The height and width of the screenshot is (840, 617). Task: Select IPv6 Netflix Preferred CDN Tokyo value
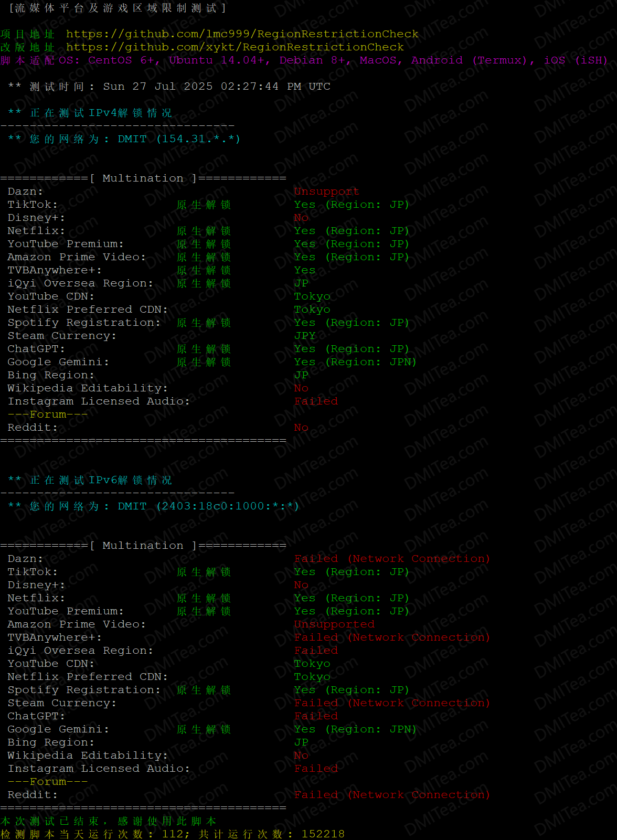[x=312, y=677]
